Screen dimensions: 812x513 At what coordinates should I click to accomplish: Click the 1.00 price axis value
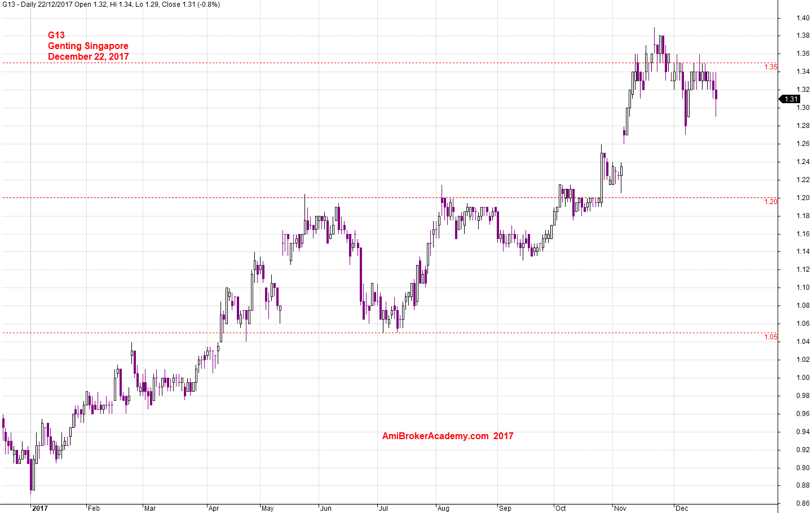pyautogui.click(x=803, y=378)
